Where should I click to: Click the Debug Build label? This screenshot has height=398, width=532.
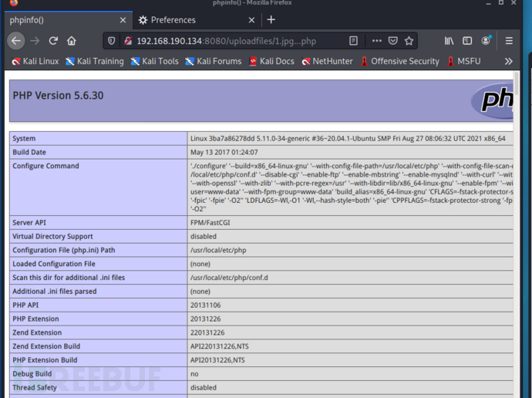tap(32, 374)
